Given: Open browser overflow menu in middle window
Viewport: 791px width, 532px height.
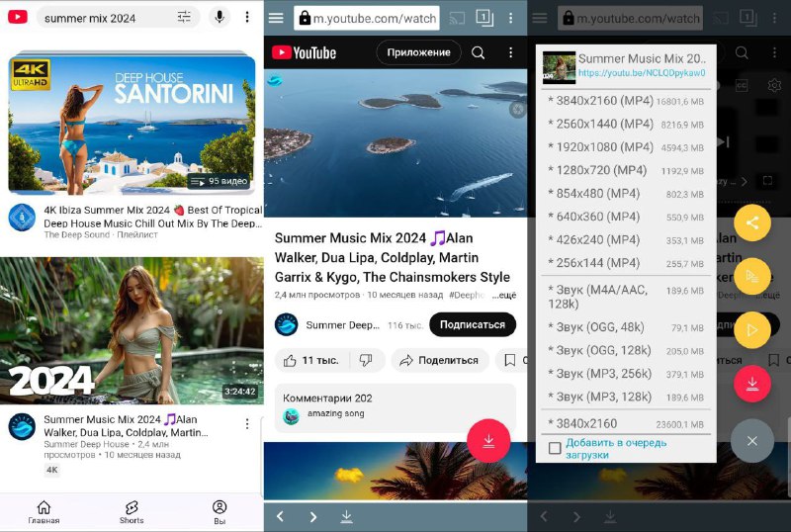Looking at the screenshot, I should click(511, 18).
